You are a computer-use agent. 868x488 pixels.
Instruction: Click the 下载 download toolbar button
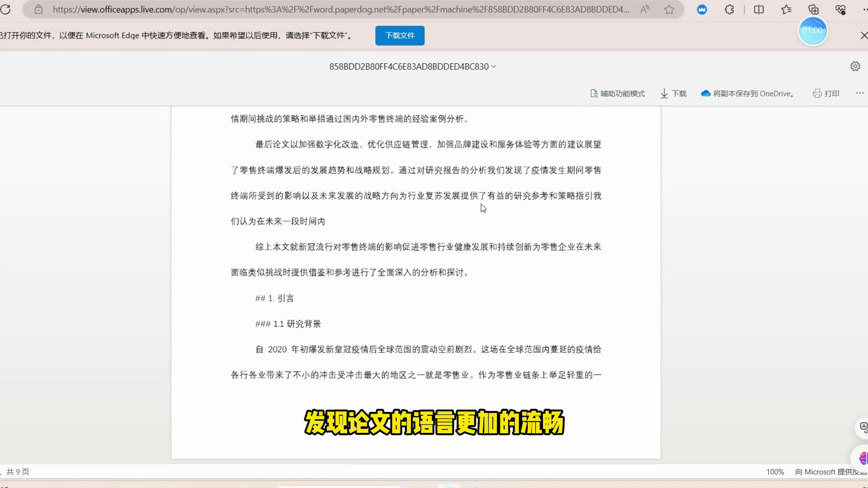(673, 94)
